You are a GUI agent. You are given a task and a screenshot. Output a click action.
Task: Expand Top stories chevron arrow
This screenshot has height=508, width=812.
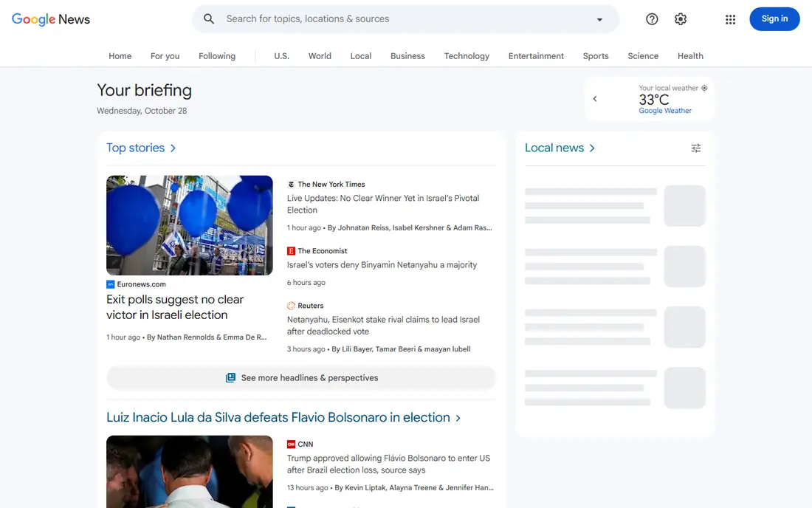[173, 148]
